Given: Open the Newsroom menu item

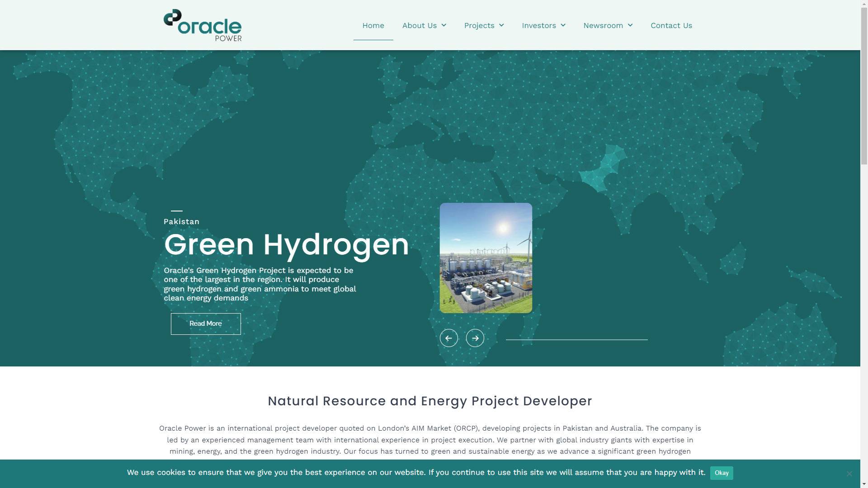Looking at the screenshot, I should 603,25.
